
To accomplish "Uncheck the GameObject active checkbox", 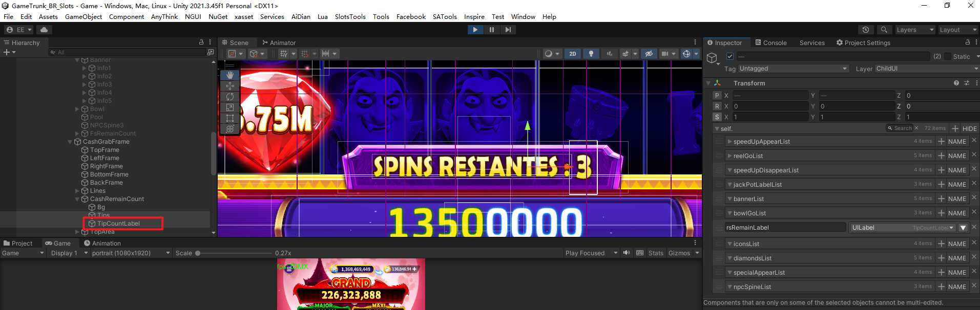I will (x=730, y=56).
